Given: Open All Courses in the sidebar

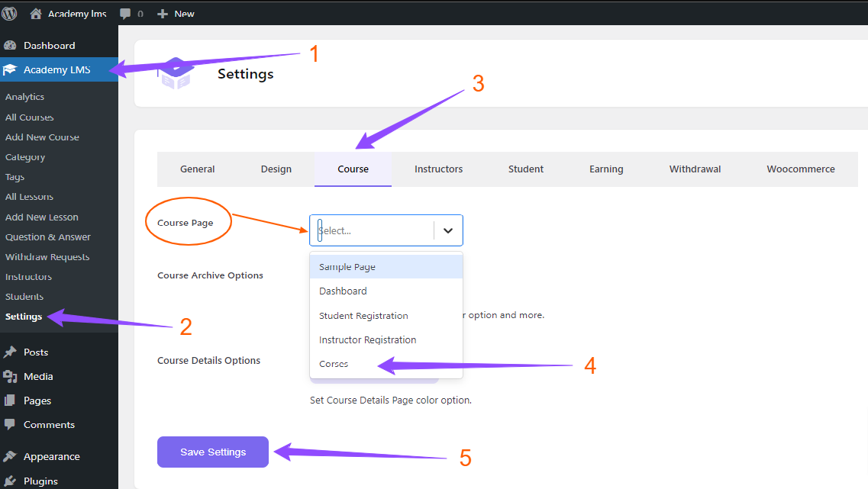Looking at the screenshot, I should (29, 117).
